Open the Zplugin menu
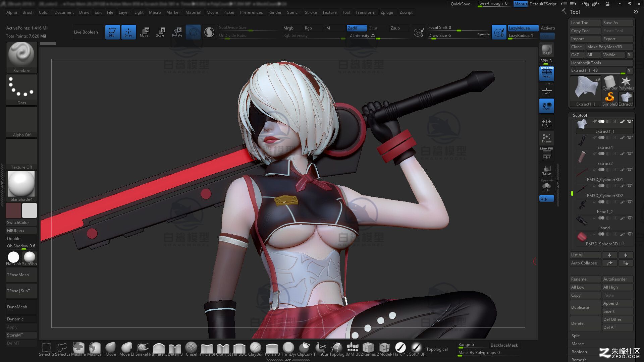 click(387, 12)
